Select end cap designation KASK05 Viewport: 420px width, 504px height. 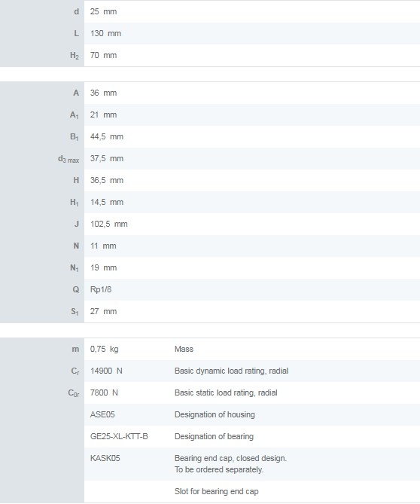pos(105,458)
